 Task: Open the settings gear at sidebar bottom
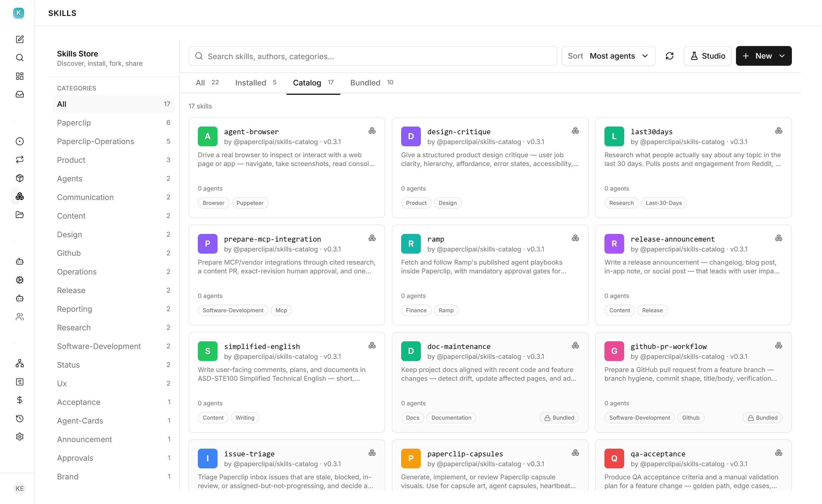[x=20, y=437]
